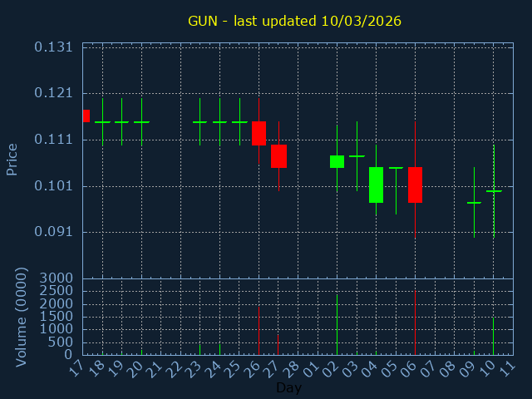Select the red candlestick on day 27
The width and height of the screenshot is (532, 399).
click(278, 156)
